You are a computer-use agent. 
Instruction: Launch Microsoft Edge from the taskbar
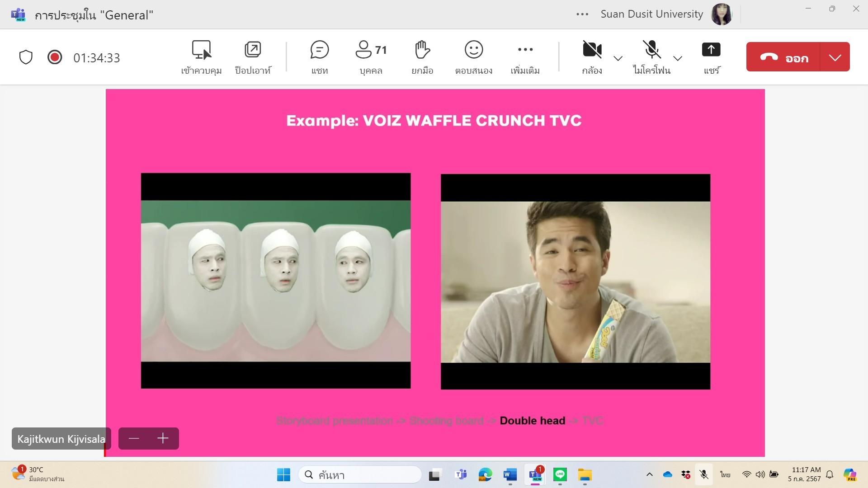pos(485,475)
